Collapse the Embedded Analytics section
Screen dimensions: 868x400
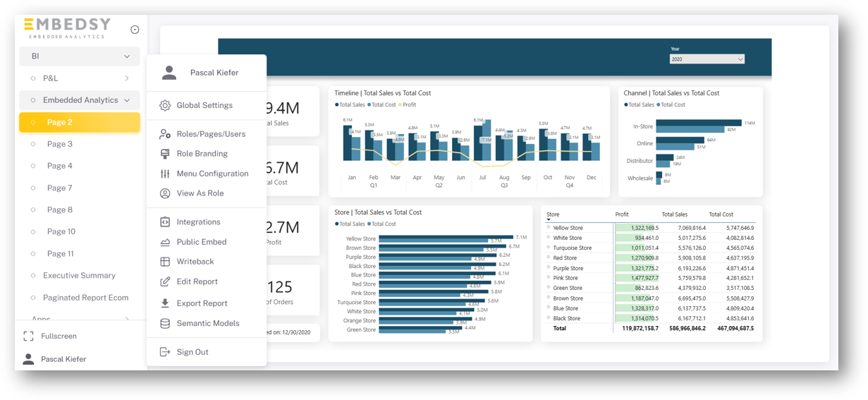click(x=127, y=100)
